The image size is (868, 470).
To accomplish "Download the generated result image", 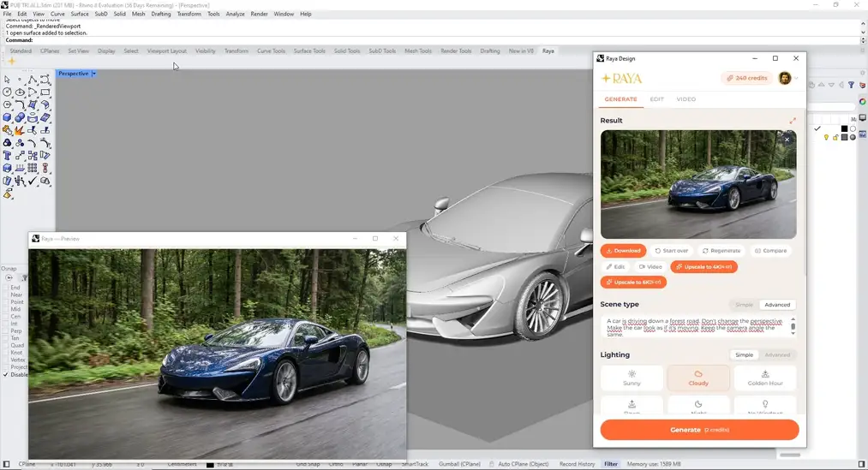I will (x=623, y=251).
